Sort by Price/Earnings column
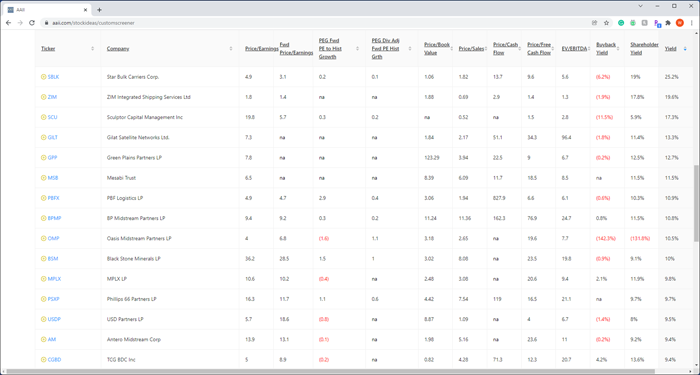This screenshot has height=375, width=700. click(262, 49)
